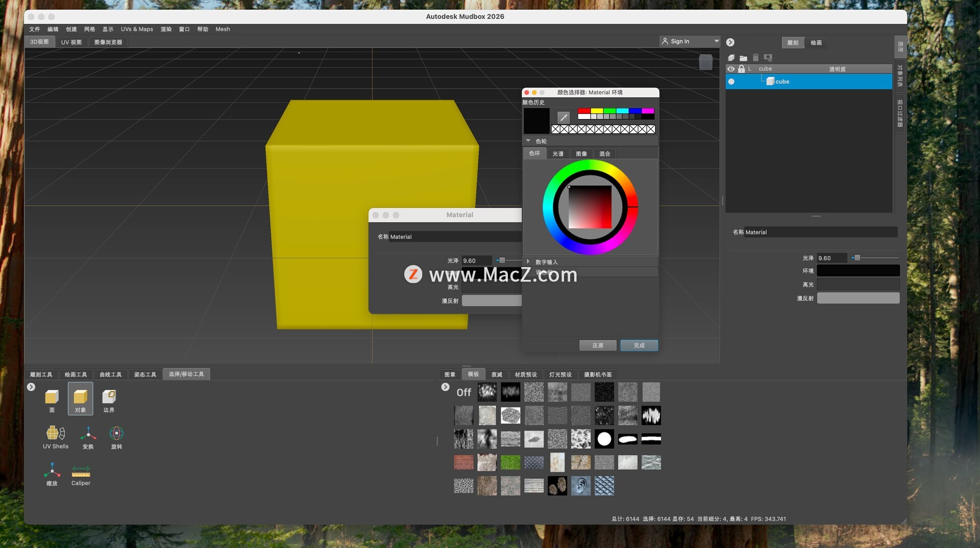Image resolution: width=980 pixels, height=548 pixels.
Task: Open the 绘画工具 tray tab
Action: tap(76, 374)
